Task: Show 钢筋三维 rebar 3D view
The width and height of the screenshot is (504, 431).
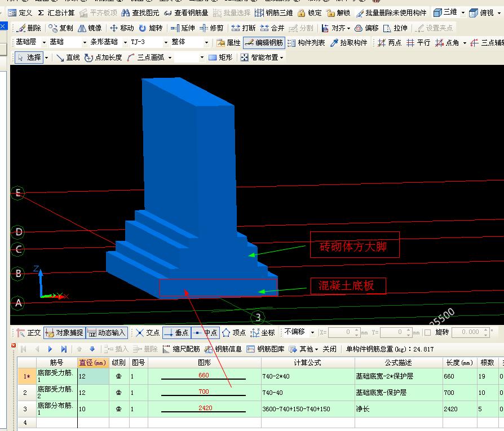Action: pos(274,13)
